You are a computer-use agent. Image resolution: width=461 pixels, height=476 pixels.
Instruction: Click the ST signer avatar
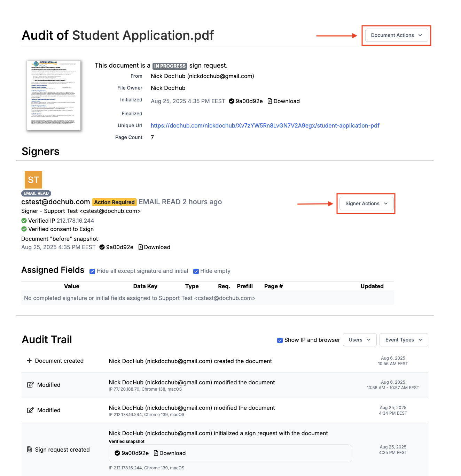point(33,180)
